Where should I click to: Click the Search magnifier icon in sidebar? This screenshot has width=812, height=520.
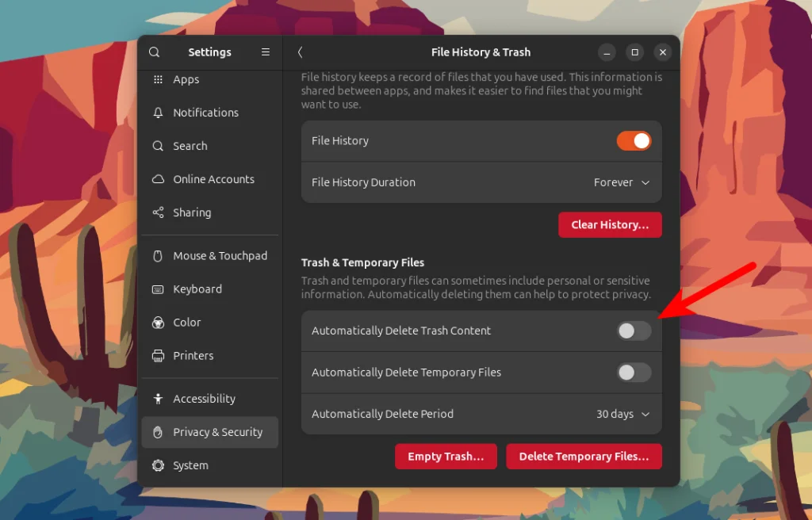[x=158, y=146]
